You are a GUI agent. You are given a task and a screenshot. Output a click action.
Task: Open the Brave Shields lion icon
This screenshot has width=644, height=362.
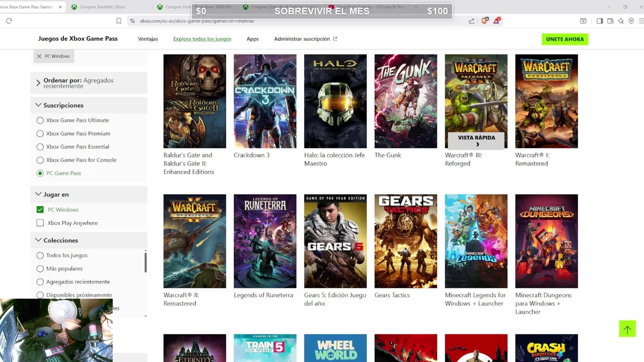(x=485, y=21)
